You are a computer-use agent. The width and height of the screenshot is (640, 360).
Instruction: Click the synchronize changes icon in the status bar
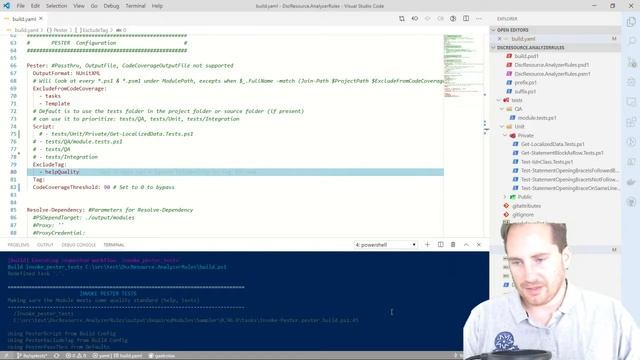coord(57,356)
